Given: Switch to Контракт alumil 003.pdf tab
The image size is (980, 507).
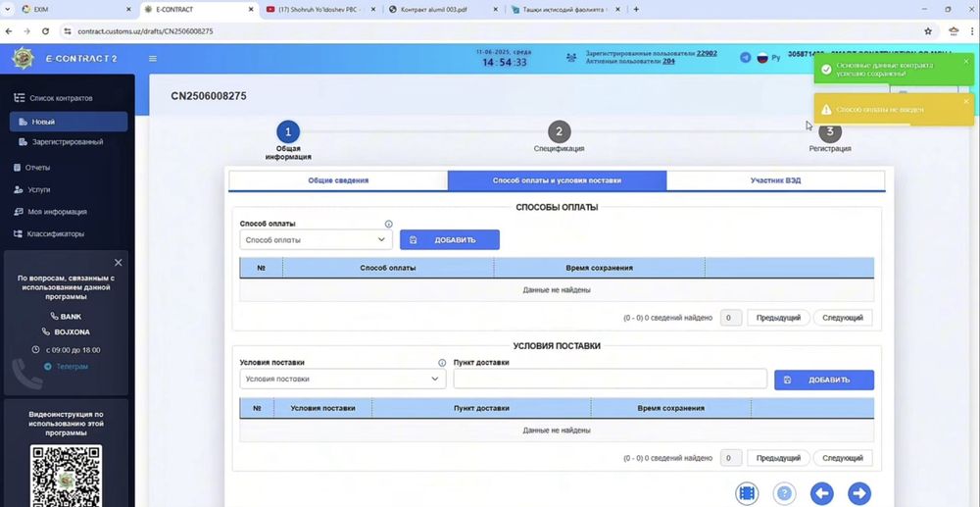Looking at the screenshot, I should [x=443, y=10].
